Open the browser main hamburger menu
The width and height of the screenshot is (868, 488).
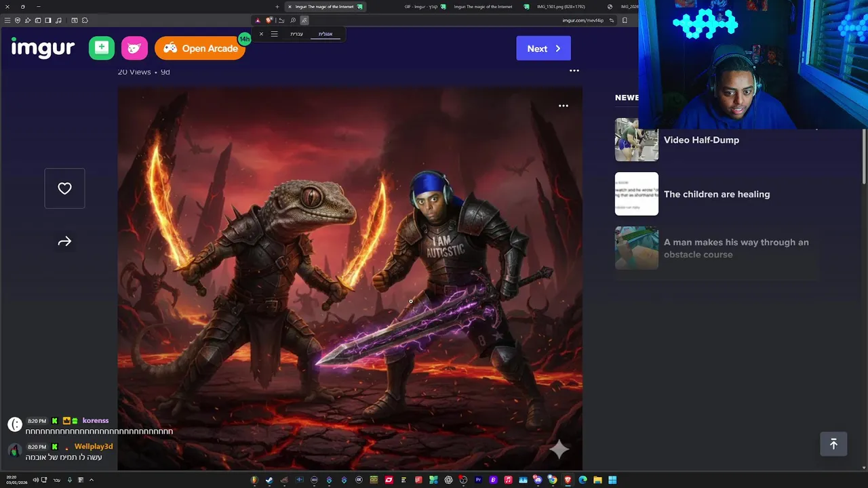point(7,20)
